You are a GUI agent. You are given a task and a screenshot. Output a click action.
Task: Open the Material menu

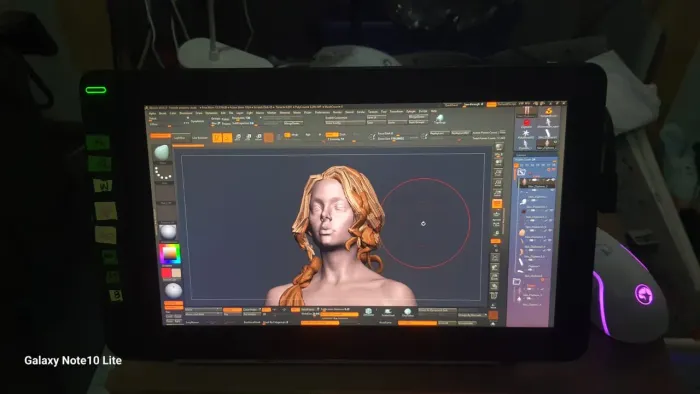tap(285, 113)
